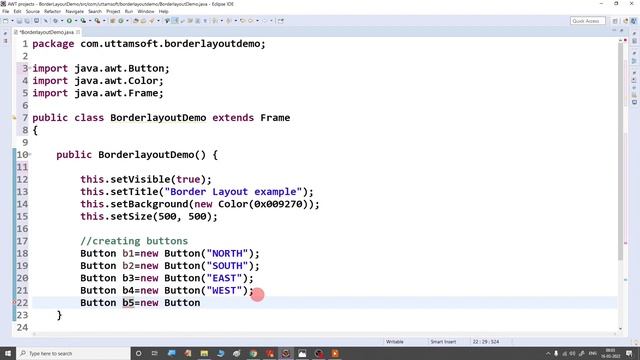Open the Refactor menu

pyautogui.click(x=52, y=11)
